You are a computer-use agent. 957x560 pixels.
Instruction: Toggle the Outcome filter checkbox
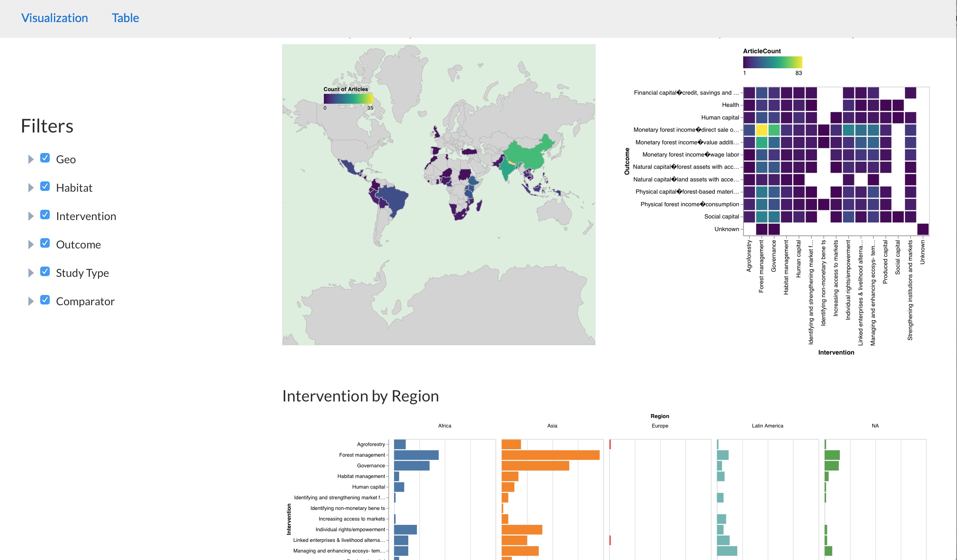[x=45, y=243]
